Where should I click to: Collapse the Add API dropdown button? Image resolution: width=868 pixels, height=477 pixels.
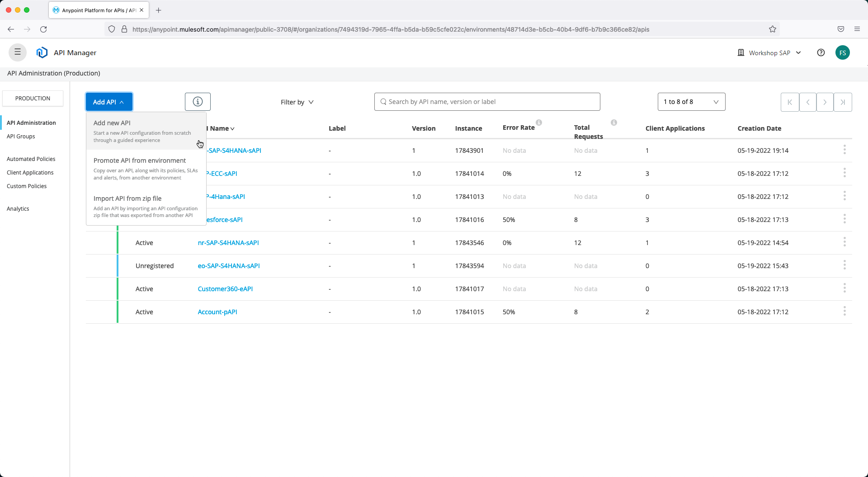tap(109, 102)
